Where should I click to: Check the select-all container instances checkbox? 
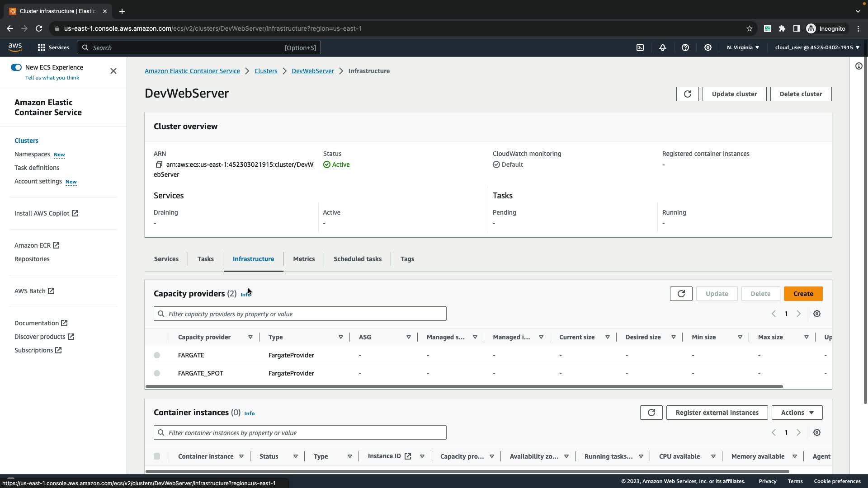[157, 456]
